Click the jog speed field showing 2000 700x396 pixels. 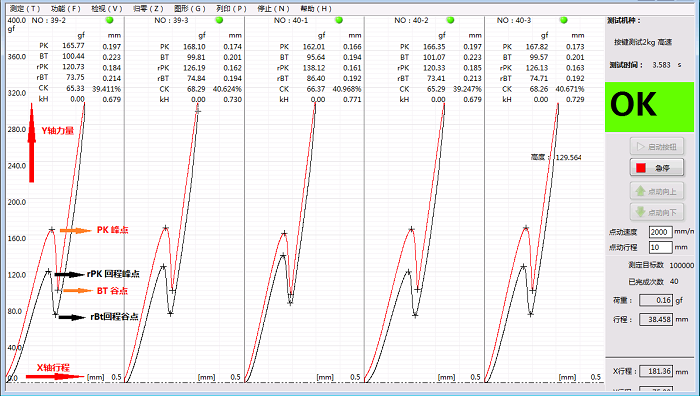[x=660, y=232]
